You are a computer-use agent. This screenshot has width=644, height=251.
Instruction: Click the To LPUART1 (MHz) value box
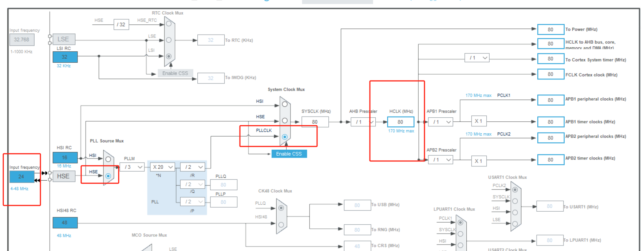click(550, 240)
